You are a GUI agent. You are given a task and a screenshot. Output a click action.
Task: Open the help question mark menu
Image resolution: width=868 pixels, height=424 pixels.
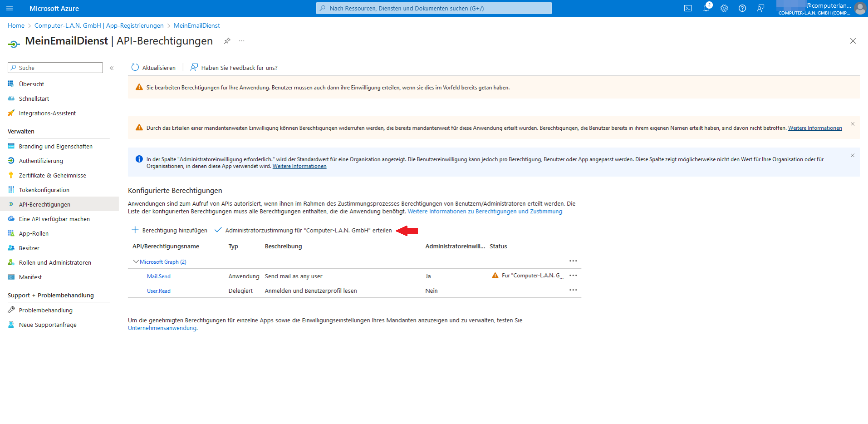(x=742, y=8)
